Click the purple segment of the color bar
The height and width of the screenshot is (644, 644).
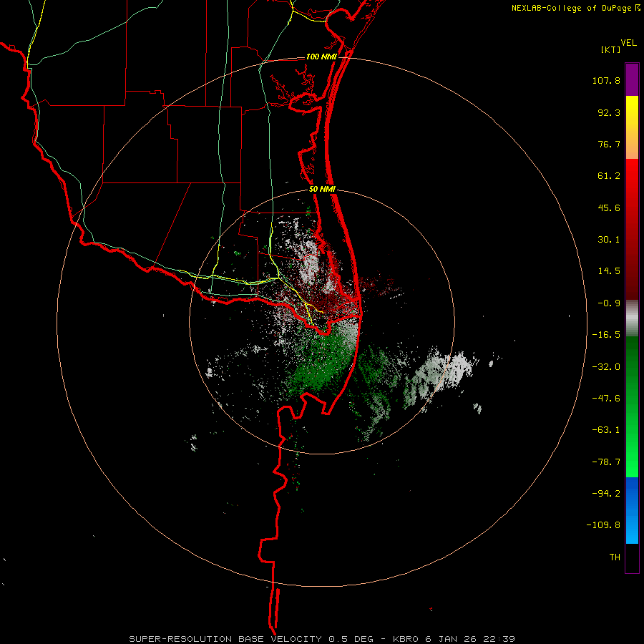pos(632,79)
